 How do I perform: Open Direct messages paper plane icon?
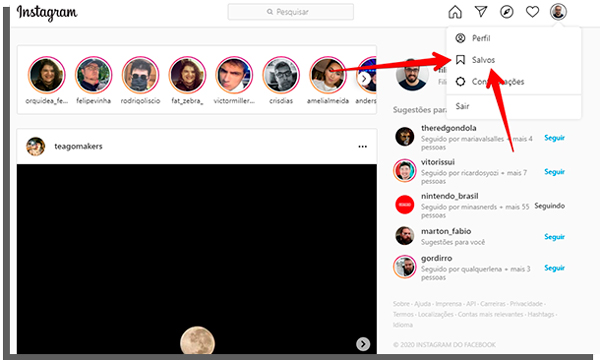(x=481, y=12)
